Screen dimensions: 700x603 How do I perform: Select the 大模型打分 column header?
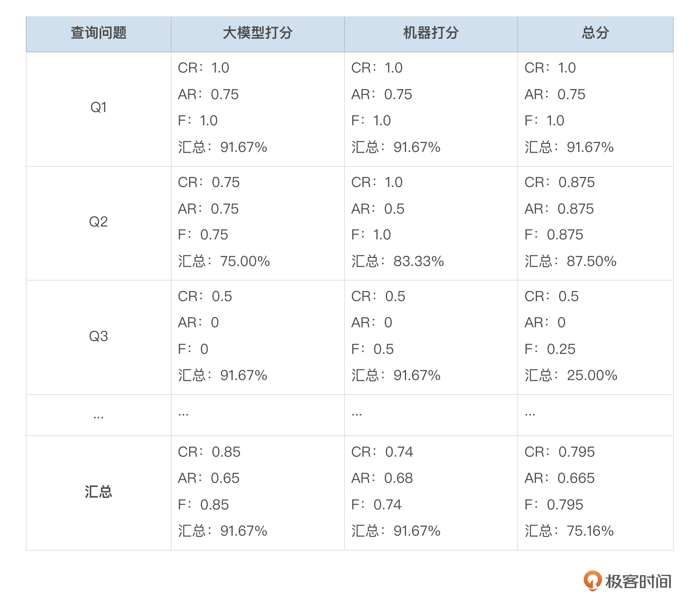pos(257,33)
